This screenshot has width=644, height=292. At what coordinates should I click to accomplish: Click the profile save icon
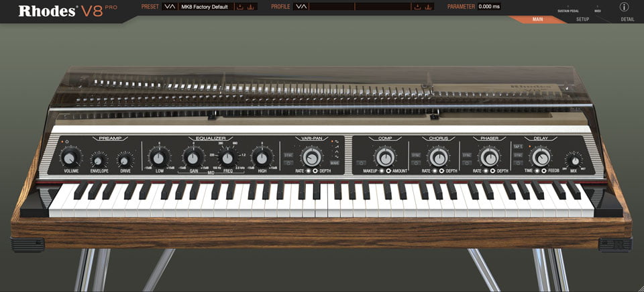pos(418,7)
